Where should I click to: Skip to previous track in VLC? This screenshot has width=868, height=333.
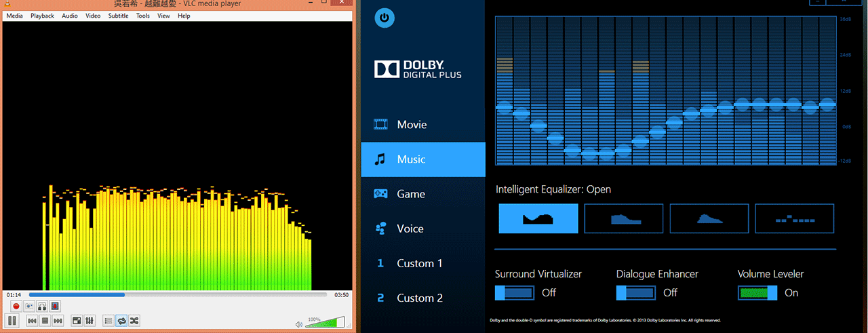32,320
